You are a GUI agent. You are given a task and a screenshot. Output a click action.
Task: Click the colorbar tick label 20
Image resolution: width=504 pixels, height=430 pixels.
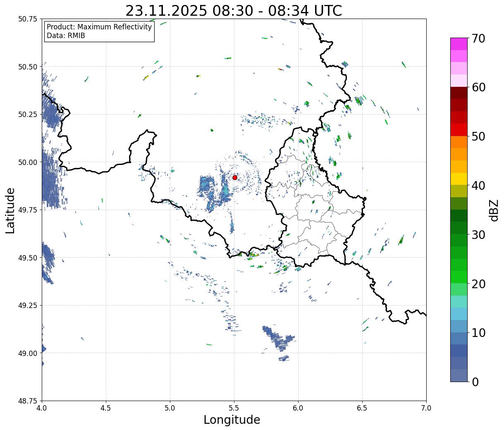(x=478, y=284)
